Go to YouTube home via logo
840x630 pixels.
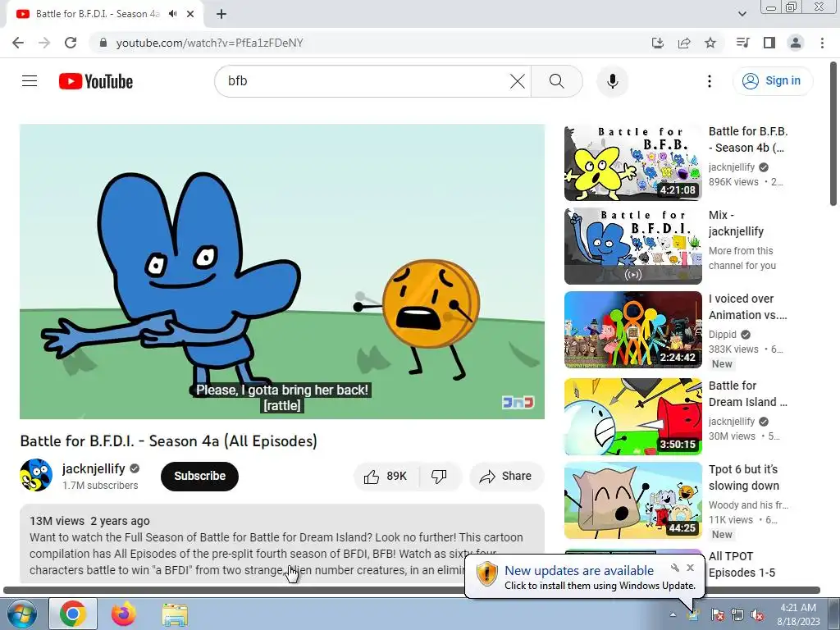pos(96,81)
